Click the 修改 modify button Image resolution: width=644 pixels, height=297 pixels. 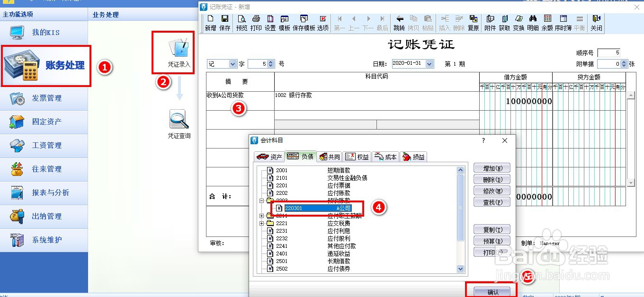point(492,191)
